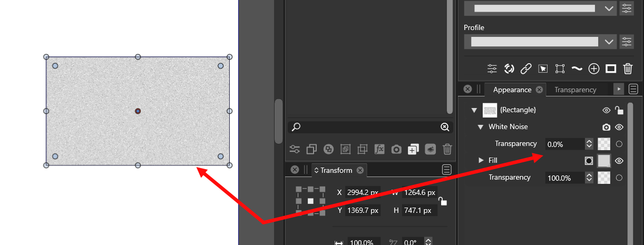This screenshot has width=644, height=245.
Task: Click the Fill color swatch
Action: [604, 161]
